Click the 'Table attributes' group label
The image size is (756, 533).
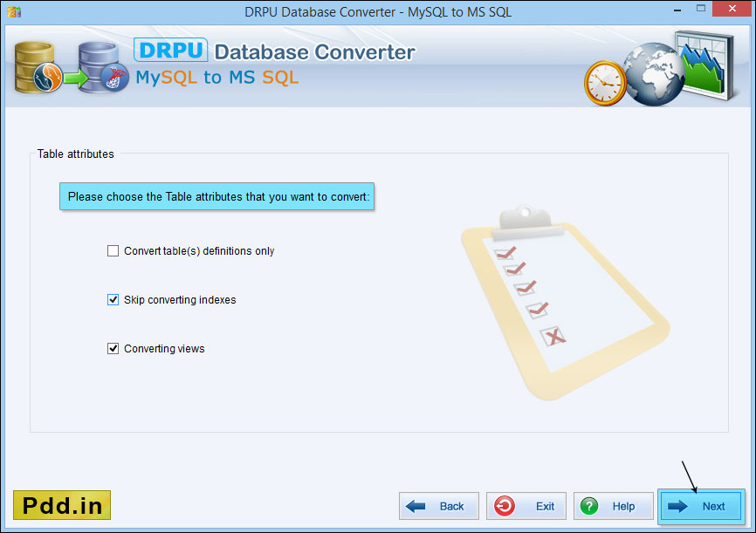76,154
